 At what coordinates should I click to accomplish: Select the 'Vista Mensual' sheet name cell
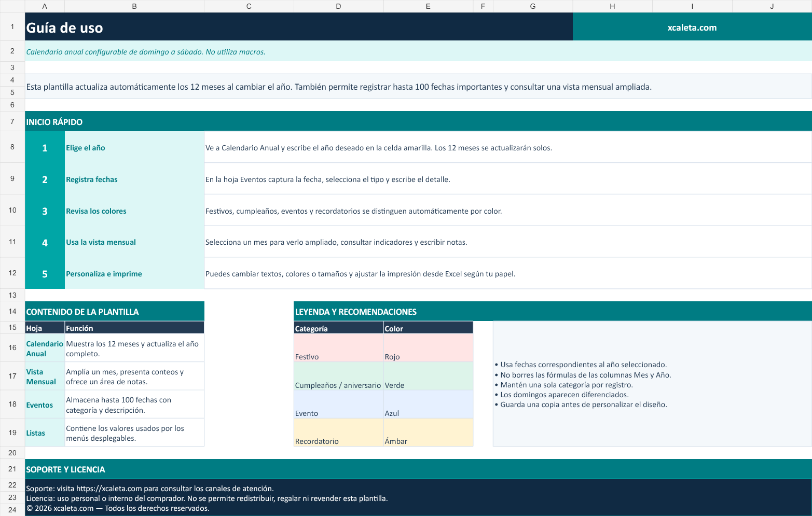[x=45, y=376]
